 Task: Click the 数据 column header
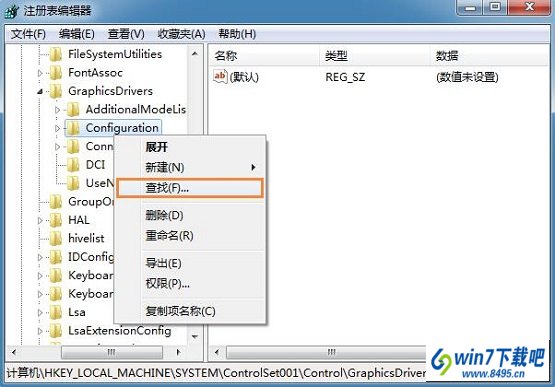pyautogui.click(x=490, y=56)
